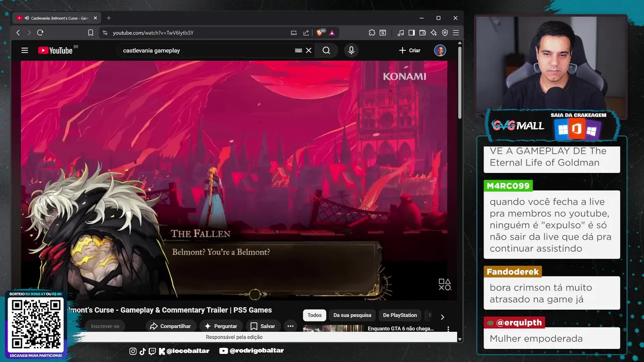This screenshot has width=644, height=362.
Task: Click the @erquipth chat username
Action: [x=514, y=323]
